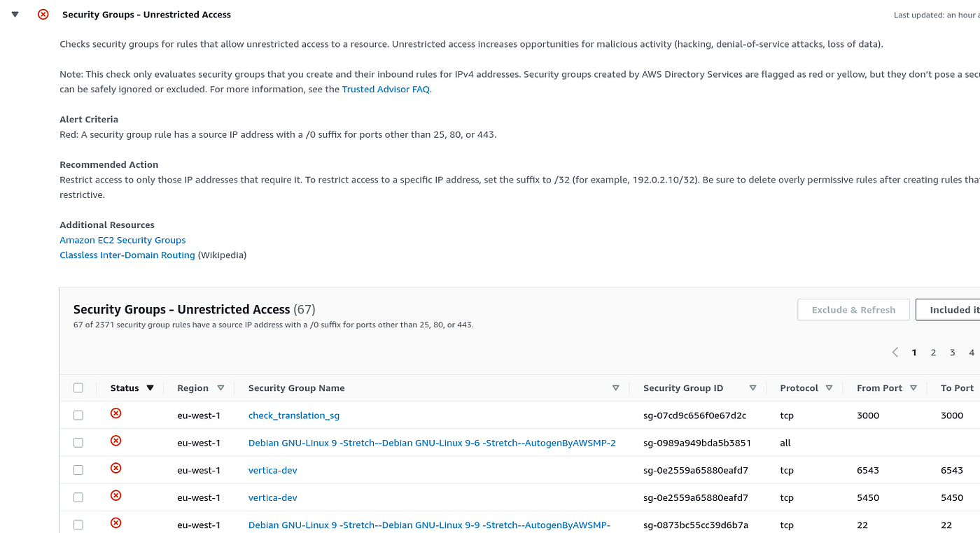
Task: Select page 1 in pagination
Action: [x=914, y=353]
